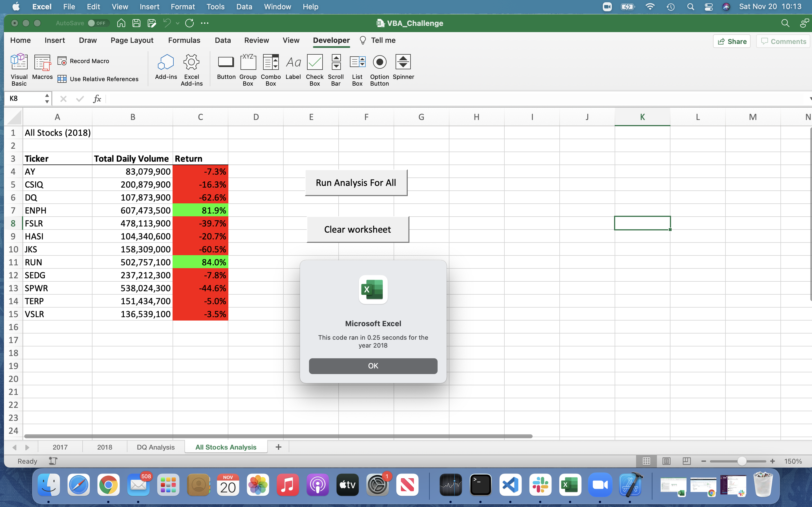Insert a Spinner control

tap(403, 62)
